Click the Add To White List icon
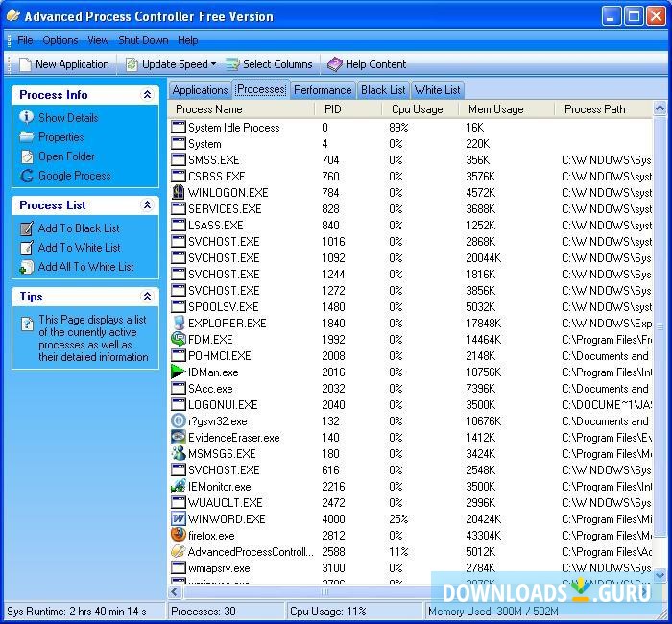The width and height of the screenshot is (672, 624). click(27, 248)
